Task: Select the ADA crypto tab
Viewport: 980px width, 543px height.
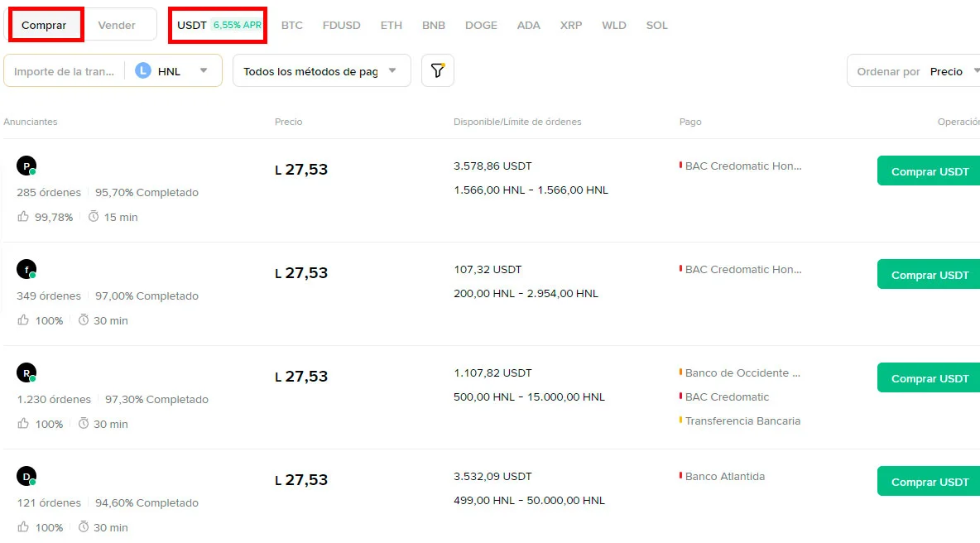Action: (528, 25)
